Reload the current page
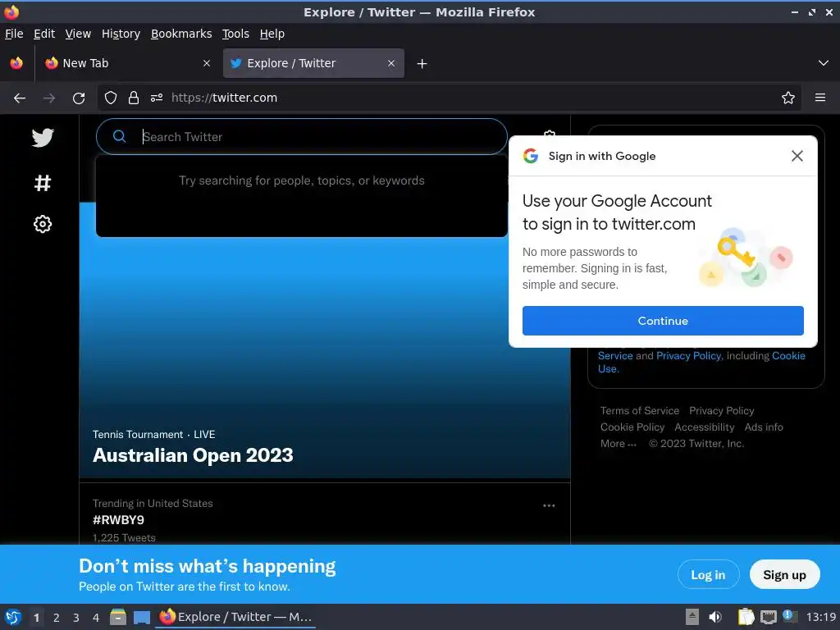 79,98
